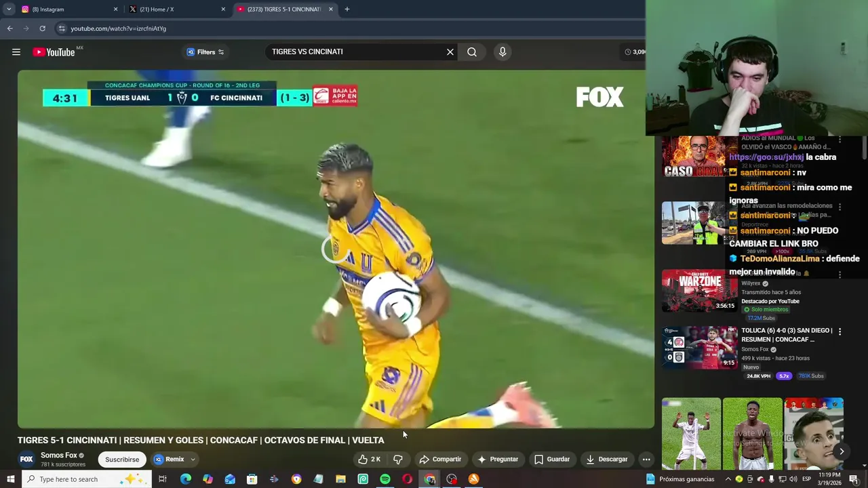The image size is (868, 488).
Task: Open Opera browser from taskbar
Action: point(407,479)
